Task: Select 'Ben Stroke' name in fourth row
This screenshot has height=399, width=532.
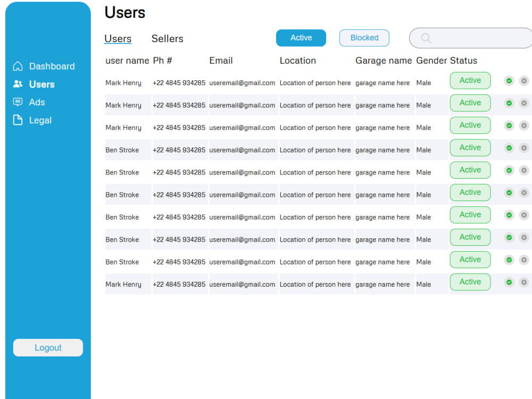Action: point(122,150)
